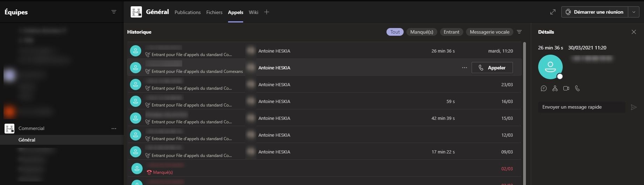The width and height of the screenshot is (644, 185).
Task: Click avatar of 12/03 call
Action: coord(136,135)
